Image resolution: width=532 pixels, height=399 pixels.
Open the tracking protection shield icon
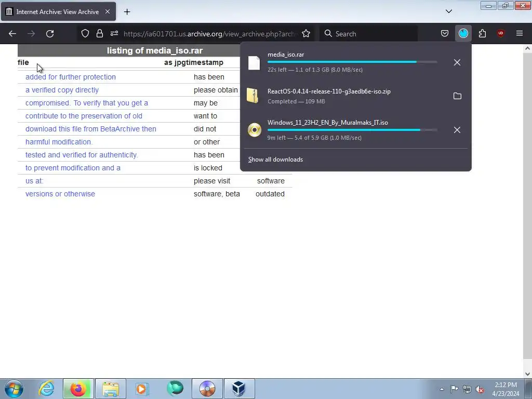click(x=85, y=33)
